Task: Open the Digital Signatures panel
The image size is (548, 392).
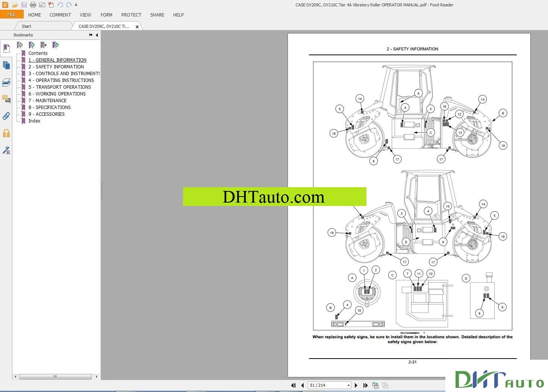Action: pos(6,150)
